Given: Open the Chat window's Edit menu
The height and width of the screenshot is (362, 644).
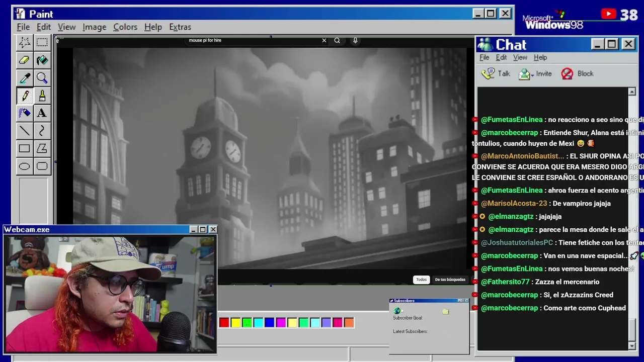Looking at the screenshot, I should tap(501, 57).
